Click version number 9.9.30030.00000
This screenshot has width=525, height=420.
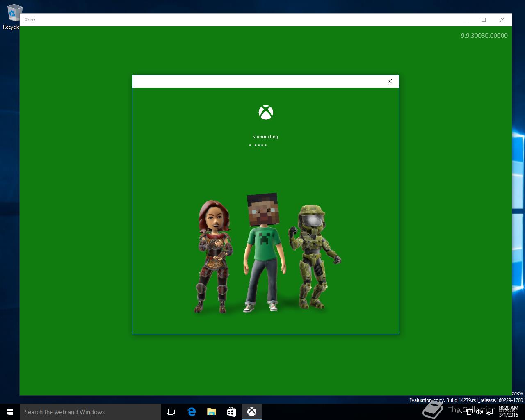tap(484, 36)
